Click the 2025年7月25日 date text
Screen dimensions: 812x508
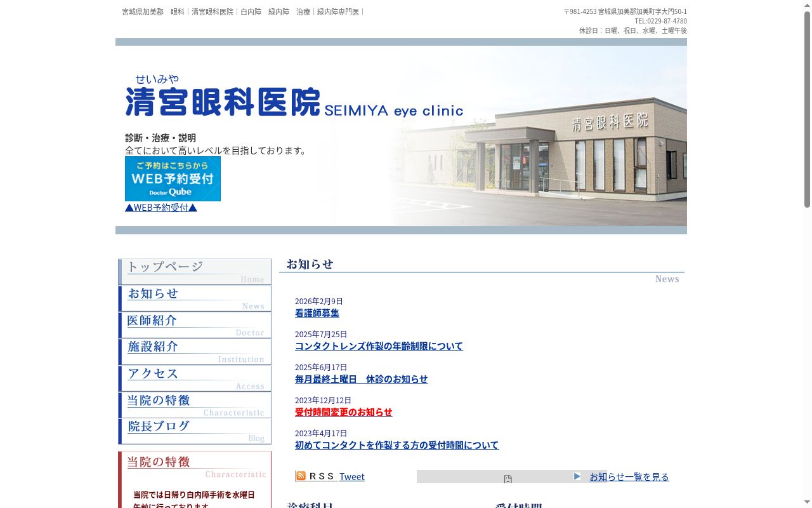(321, 334)
